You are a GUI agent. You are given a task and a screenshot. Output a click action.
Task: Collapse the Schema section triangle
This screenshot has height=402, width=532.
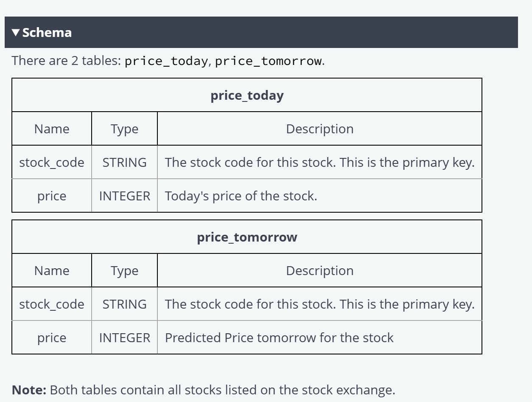(x=16, y=33)
